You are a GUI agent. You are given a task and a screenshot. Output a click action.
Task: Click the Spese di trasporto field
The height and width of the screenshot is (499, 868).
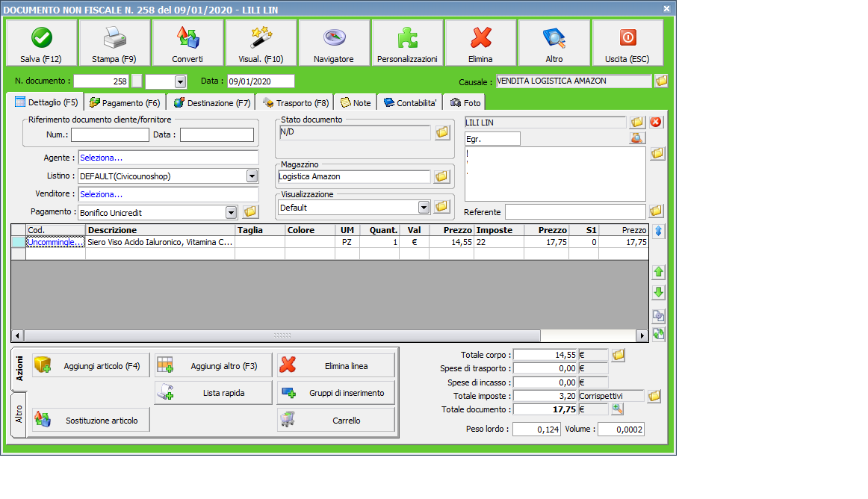point(546,368)
